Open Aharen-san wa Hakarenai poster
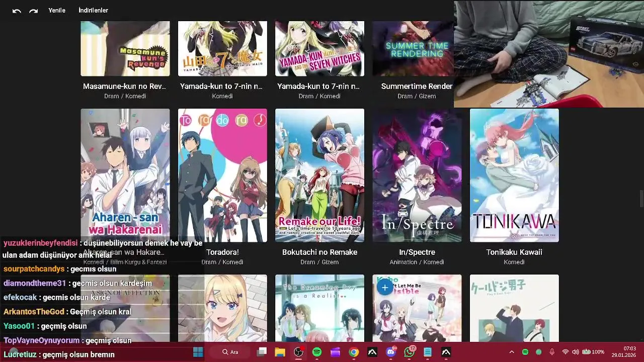The height and width of the screenshot is (362, 644). 125,175
